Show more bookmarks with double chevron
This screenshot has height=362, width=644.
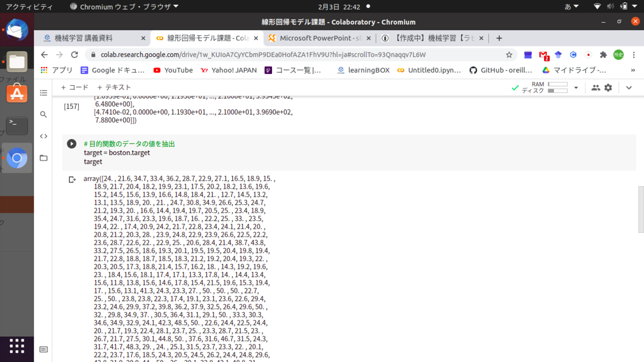coord(634,70)
